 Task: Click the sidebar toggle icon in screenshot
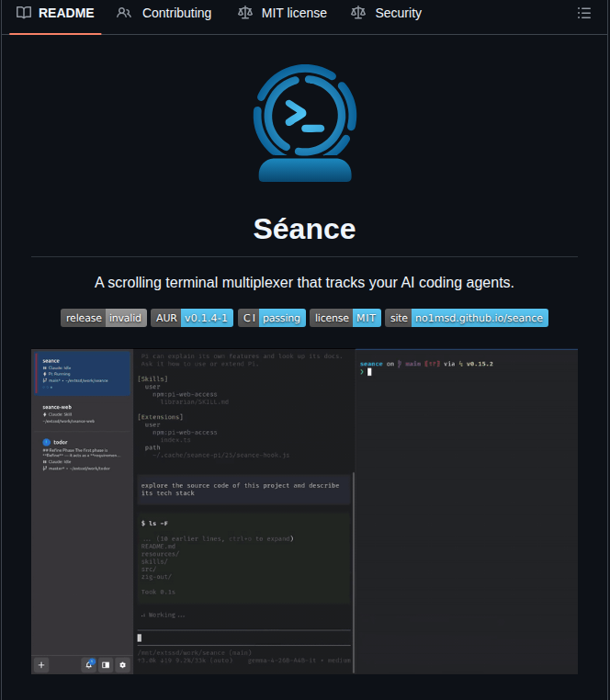click(106, 665)
